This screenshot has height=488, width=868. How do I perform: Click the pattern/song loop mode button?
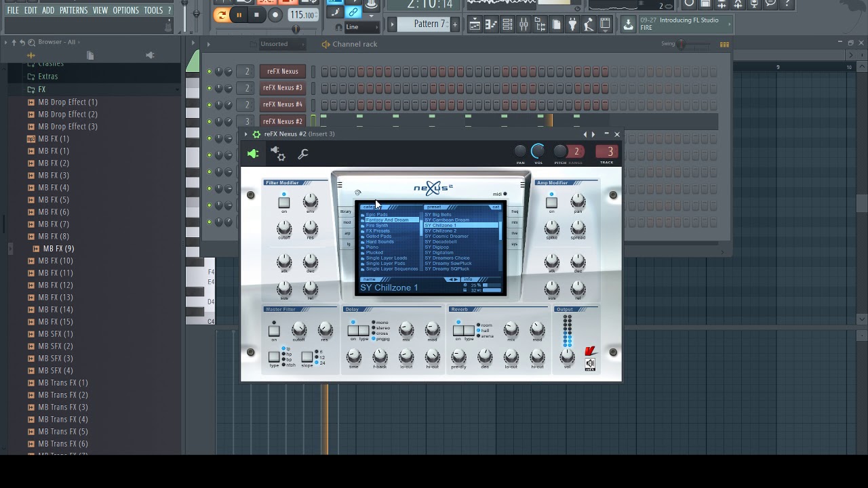[x=221, y=14]
